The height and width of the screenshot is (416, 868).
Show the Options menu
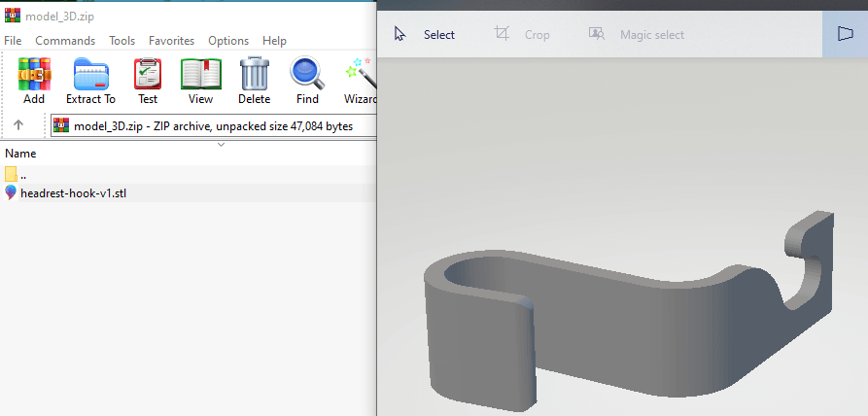click(228, 41)
